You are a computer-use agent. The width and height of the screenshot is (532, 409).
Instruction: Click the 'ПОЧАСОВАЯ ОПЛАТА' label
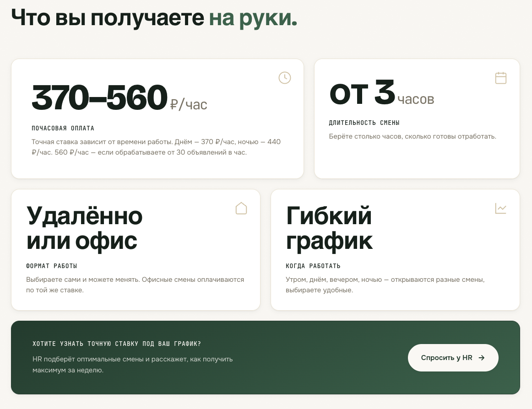pyautogui.click(x=63, y=128)
